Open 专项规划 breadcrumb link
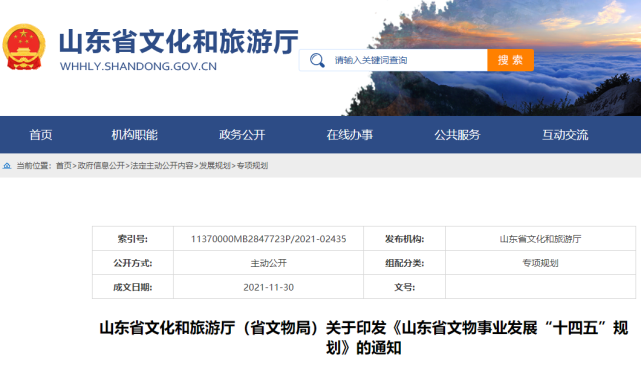The width and height of the screenshot is (641, 366). [252, 166]
